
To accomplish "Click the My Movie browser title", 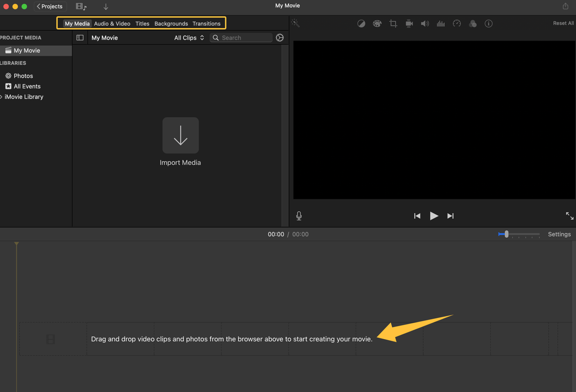I will tap(104, 38).
